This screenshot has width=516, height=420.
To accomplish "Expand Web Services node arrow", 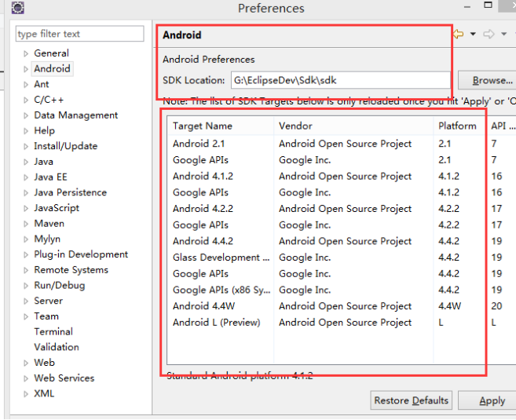I will point(26,378).
